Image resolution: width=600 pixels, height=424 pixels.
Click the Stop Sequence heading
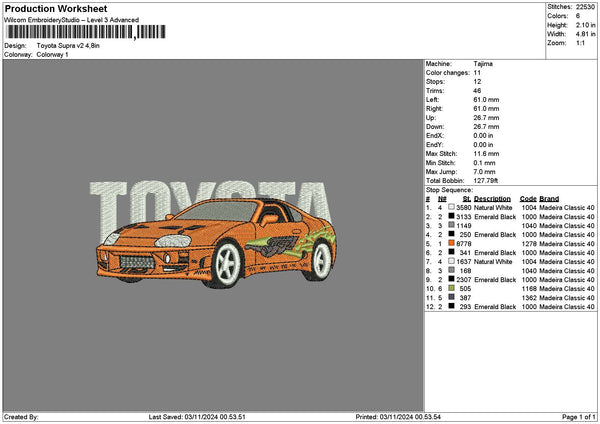pyautogui.click(x=449, y=190)
